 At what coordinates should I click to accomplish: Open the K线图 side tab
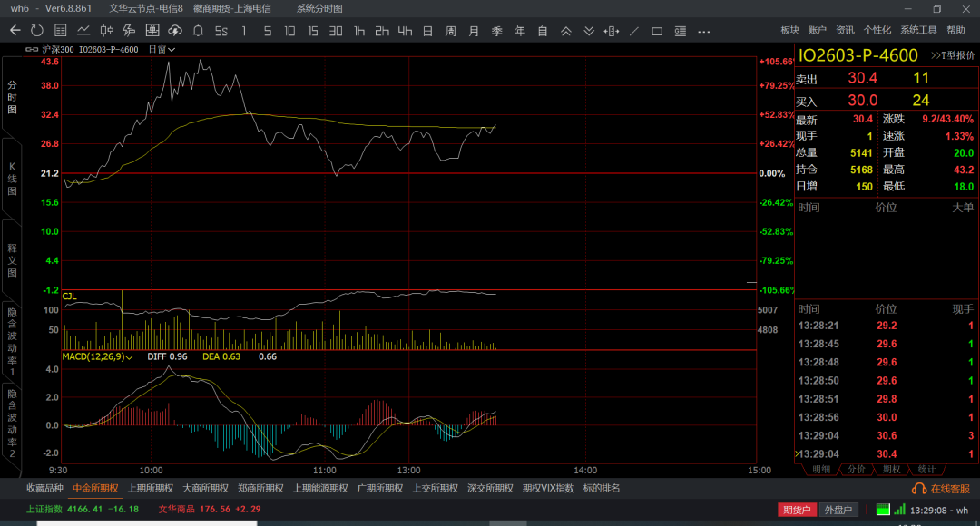coord(12,179)
